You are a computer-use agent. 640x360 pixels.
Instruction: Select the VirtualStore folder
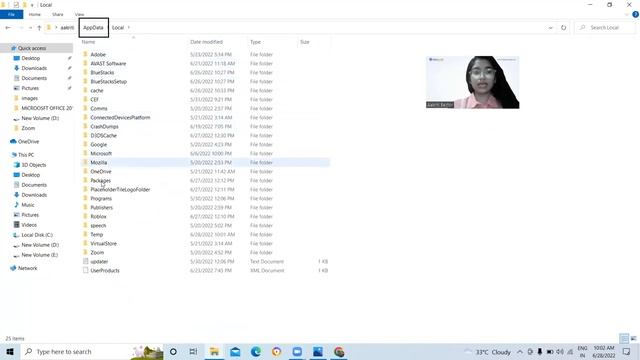(x=103, y=243)
